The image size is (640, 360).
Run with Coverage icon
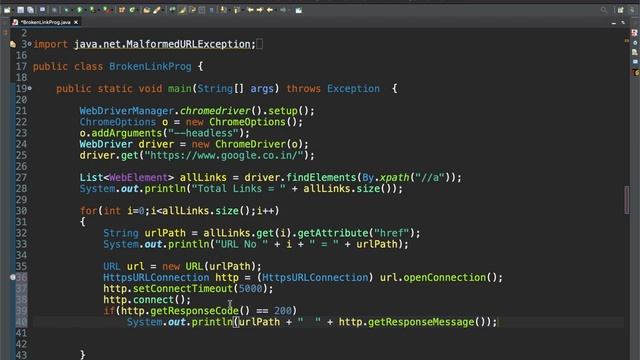tap(92, 10)
